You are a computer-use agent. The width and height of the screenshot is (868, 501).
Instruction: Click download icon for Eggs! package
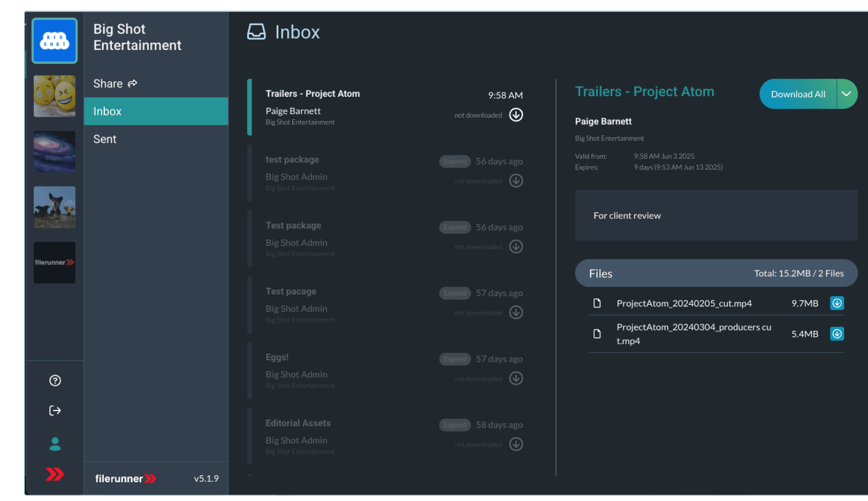point(516,378)
